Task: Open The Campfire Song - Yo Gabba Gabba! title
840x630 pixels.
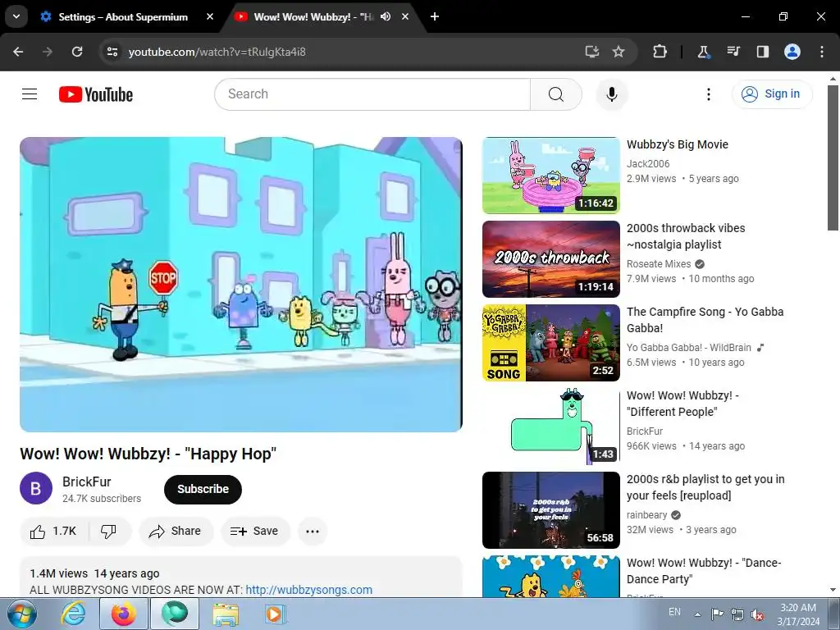Action: tap(705, 320)
